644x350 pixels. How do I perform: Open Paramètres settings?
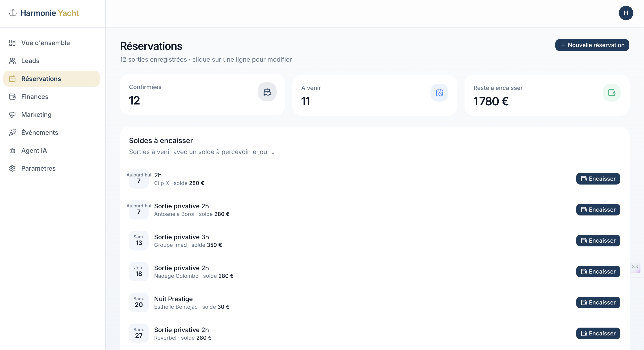coord(52,168)
